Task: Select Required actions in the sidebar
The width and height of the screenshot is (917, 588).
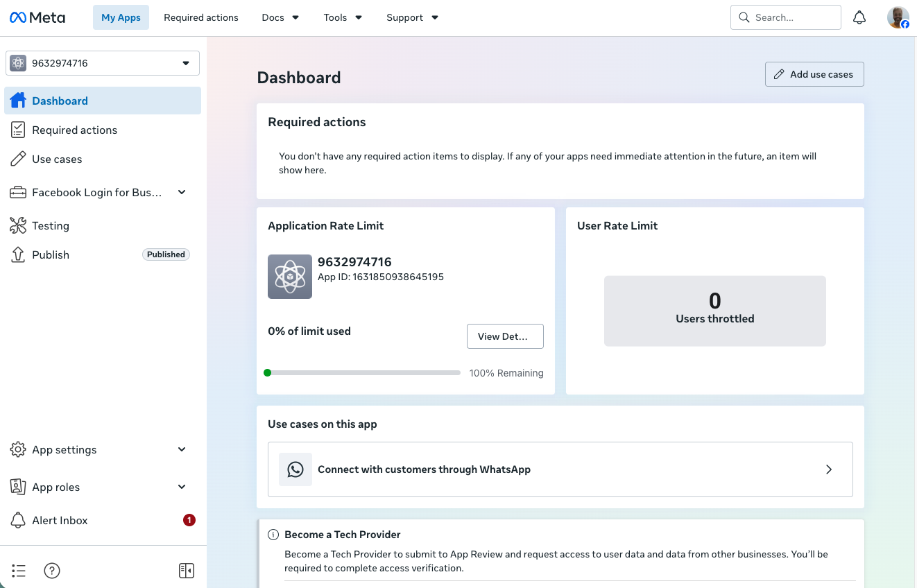Action: click(103, 130)
